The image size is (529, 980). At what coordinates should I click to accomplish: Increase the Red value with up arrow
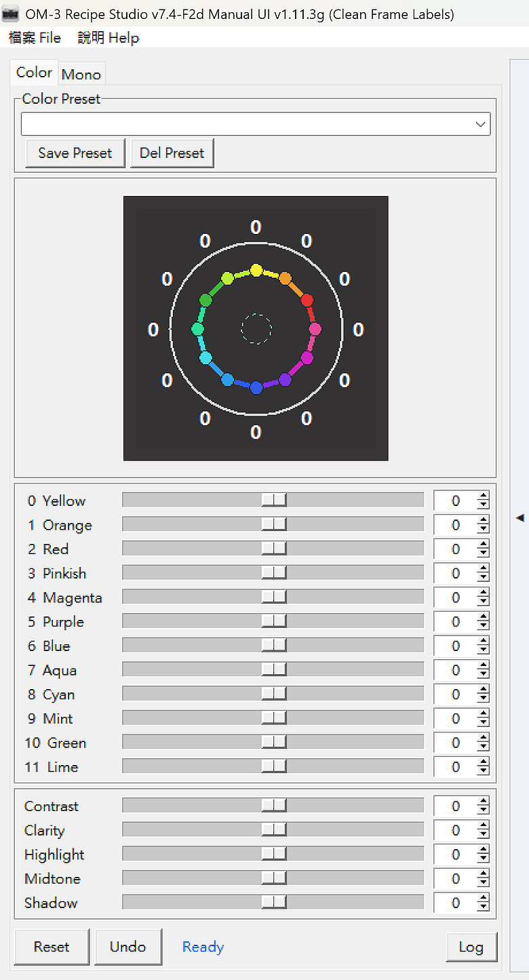pos(483,545)
